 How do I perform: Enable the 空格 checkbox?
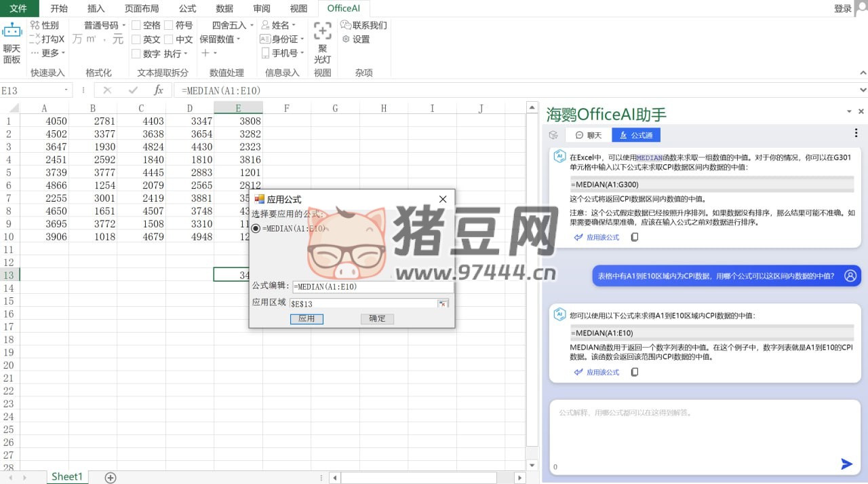click(136, 25)
